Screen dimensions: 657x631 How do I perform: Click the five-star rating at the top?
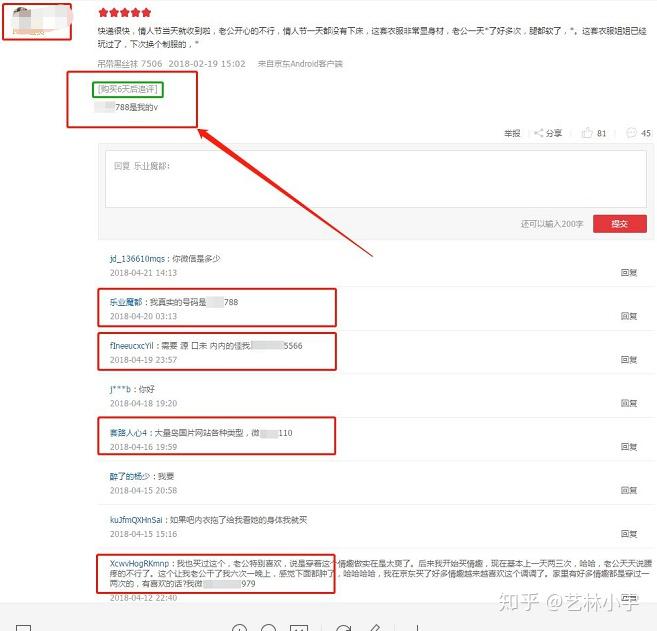pos(125,13)
